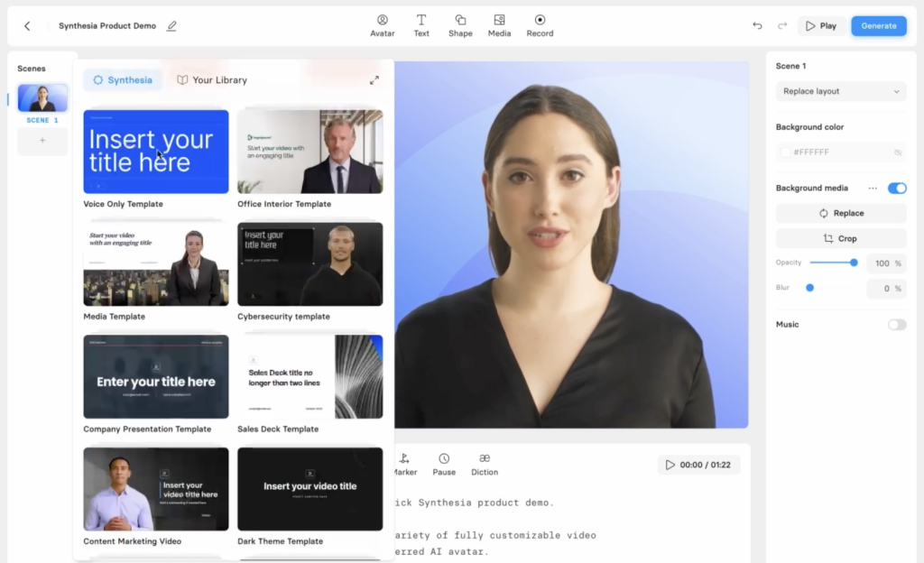
Task: Choose the Content Marketing Video template
Action: (155, 489)
